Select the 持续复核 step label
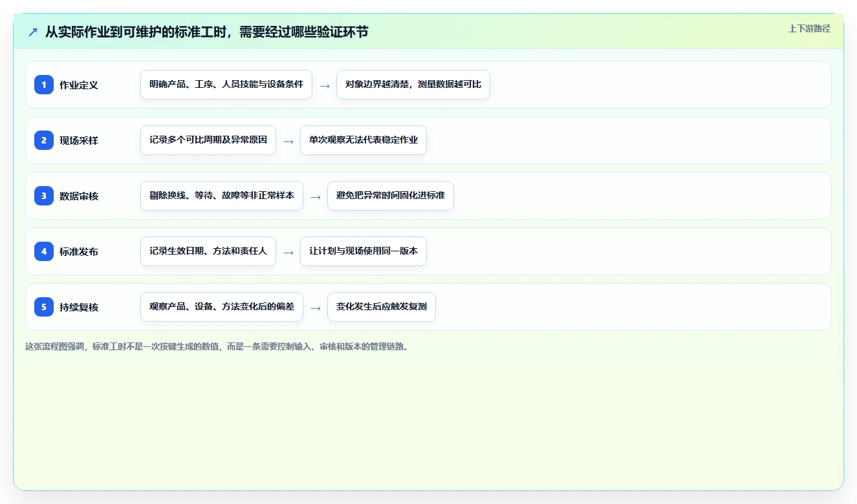 coord(79,307)
